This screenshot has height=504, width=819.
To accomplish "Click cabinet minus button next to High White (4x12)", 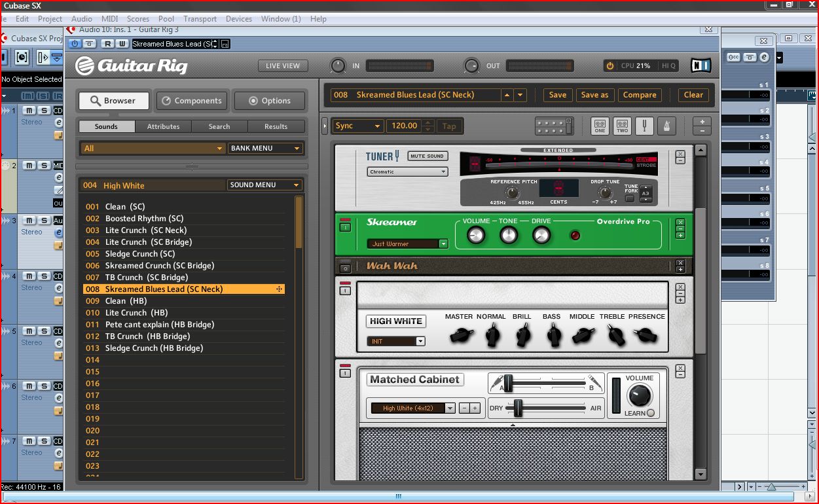I will [464, 408].
